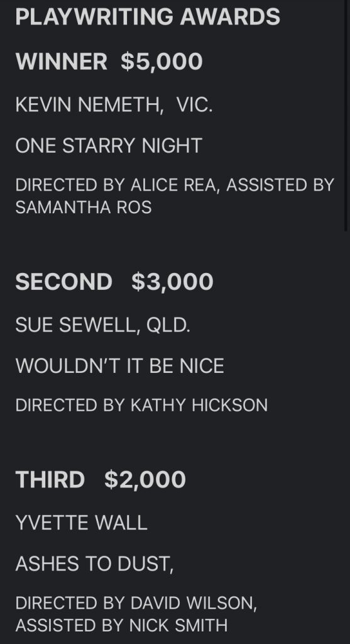Click the $2,000 prize amount
Viewport: 350px width, 644px height.
tap(145, 480)
